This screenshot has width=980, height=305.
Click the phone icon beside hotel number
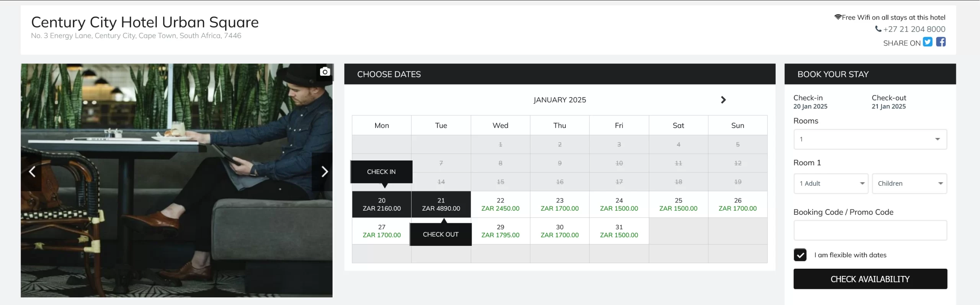coord(878,29)
